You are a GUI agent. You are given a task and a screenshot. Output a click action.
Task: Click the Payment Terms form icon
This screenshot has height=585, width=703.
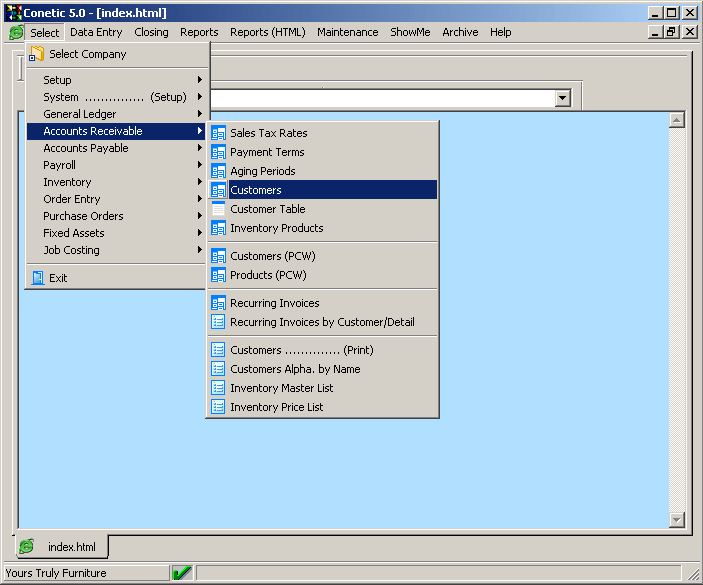[x=218, y=152]
